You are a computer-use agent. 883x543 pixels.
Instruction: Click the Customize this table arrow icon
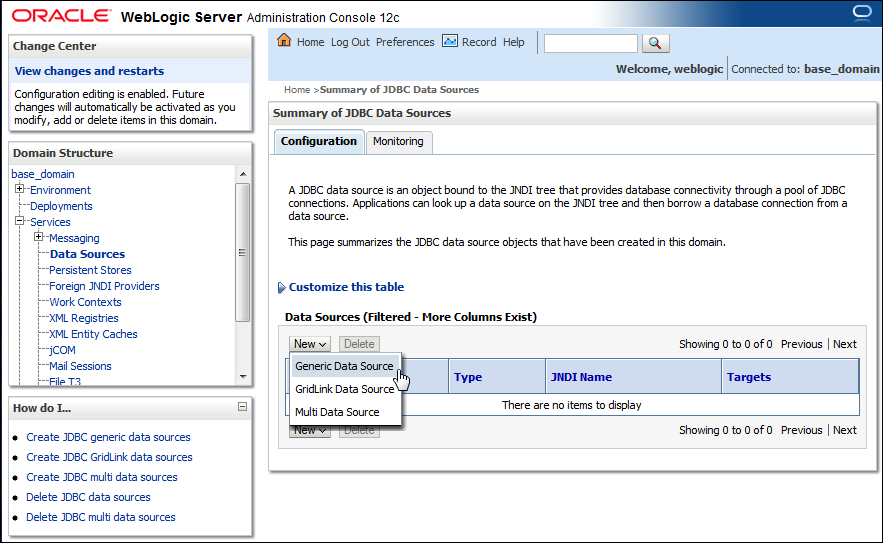[282, 287]
